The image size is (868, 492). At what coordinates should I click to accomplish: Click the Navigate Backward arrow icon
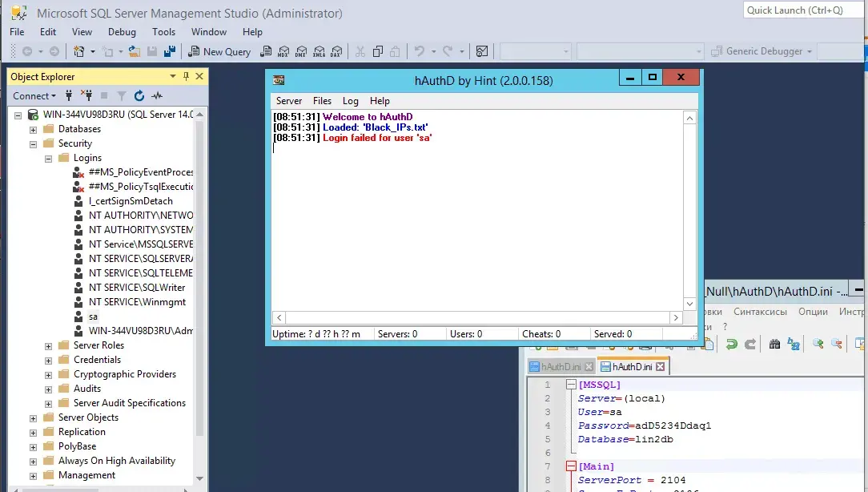[26, 51]
